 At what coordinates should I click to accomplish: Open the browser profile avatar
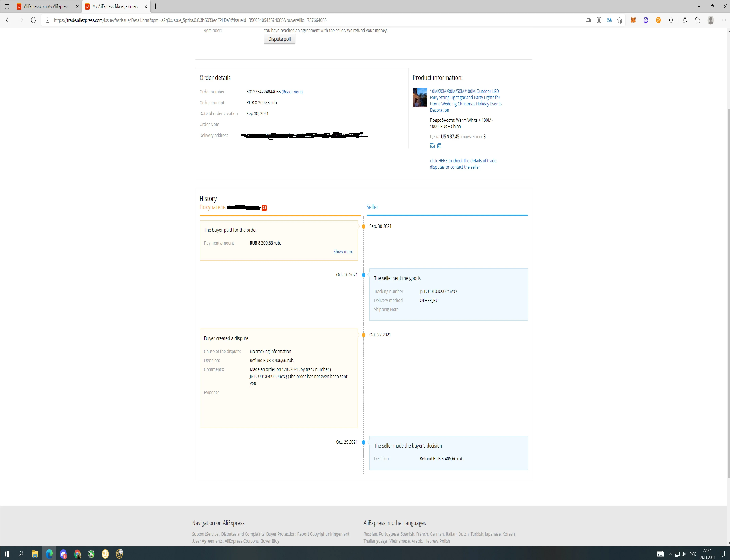(x=711, y=20)
